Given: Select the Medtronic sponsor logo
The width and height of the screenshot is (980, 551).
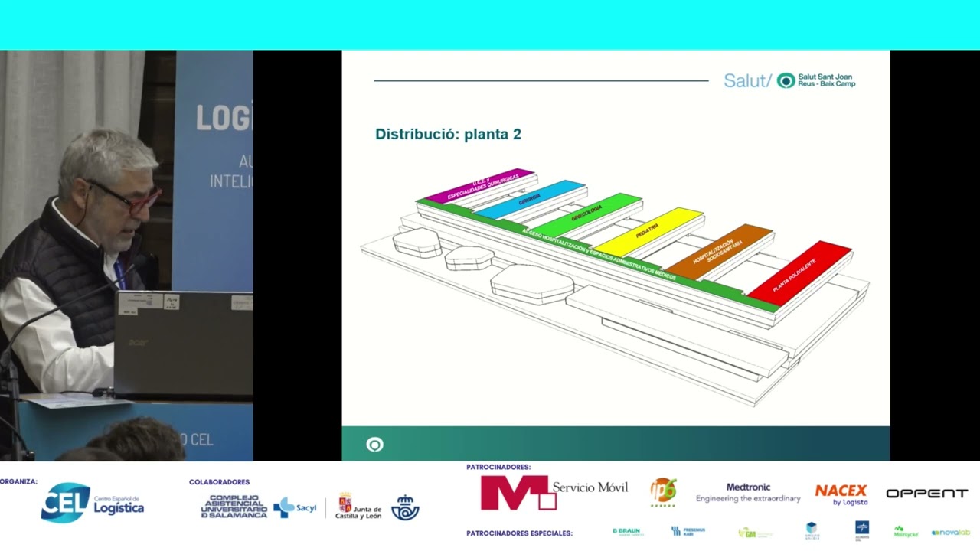Looking at the screenshot, I should point(748,492).
